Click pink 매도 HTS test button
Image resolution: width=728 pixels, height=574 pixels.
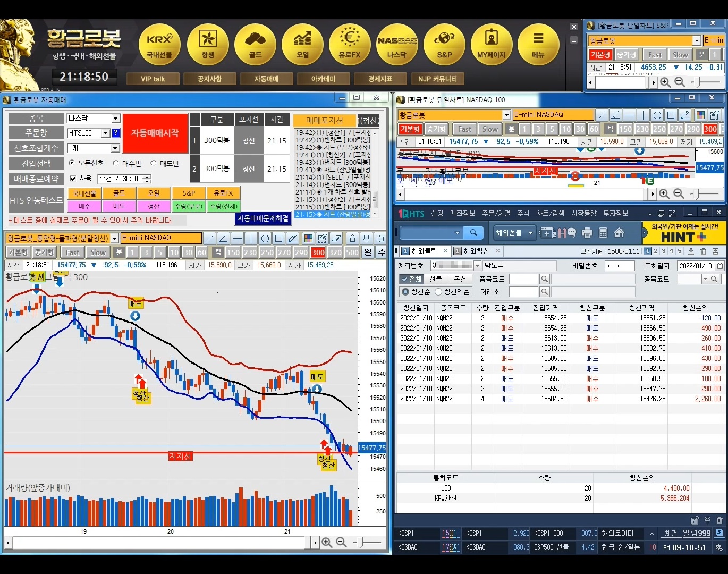point(119,206)
